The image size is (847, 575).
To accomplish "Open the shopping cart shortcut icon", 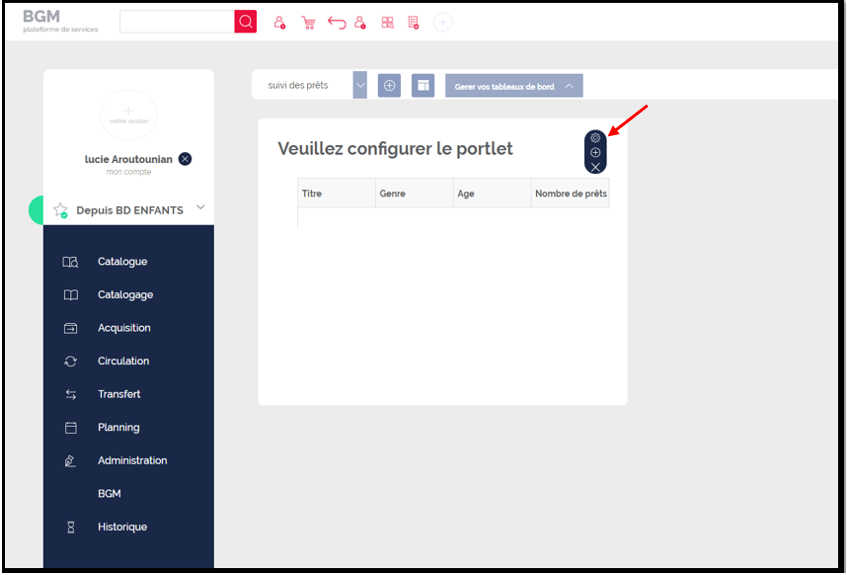I will click(x=308, y=23).
